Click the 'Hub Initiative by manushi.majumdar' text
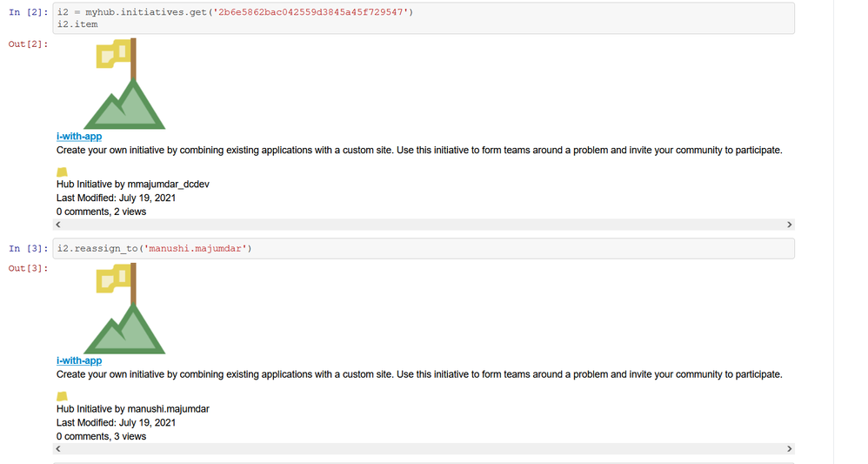Screen dimensions: 868x464 pyautogui.click(x=133, y=409)
